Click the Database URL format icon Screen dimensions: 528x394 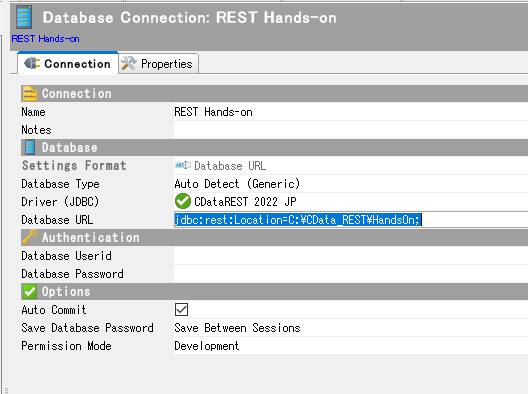[x=183, y=165]
